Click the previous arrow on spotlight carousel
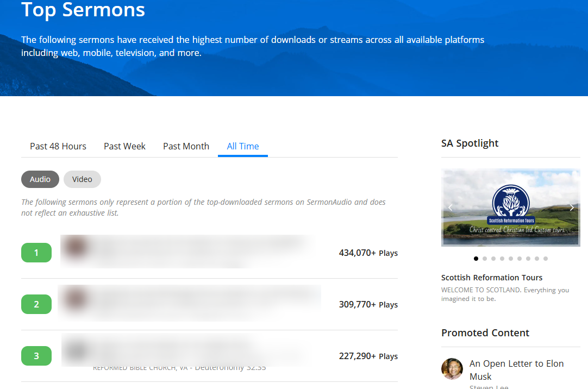This screenshot has width=588, height=389. [x=450, y=208]
